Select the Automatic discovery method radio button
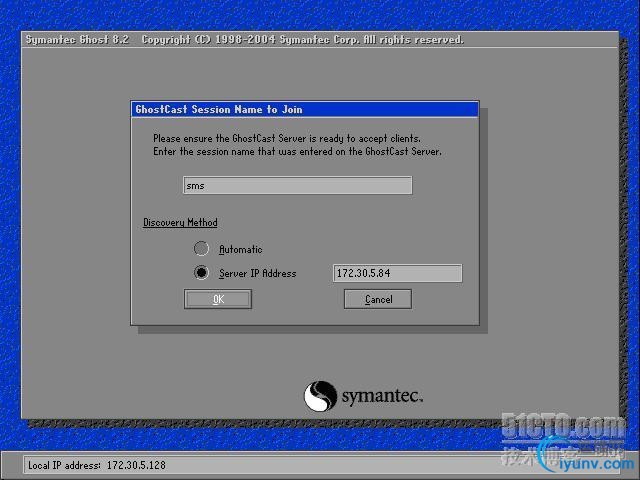This screenshot has height=480, width=640. pos(201,249)
